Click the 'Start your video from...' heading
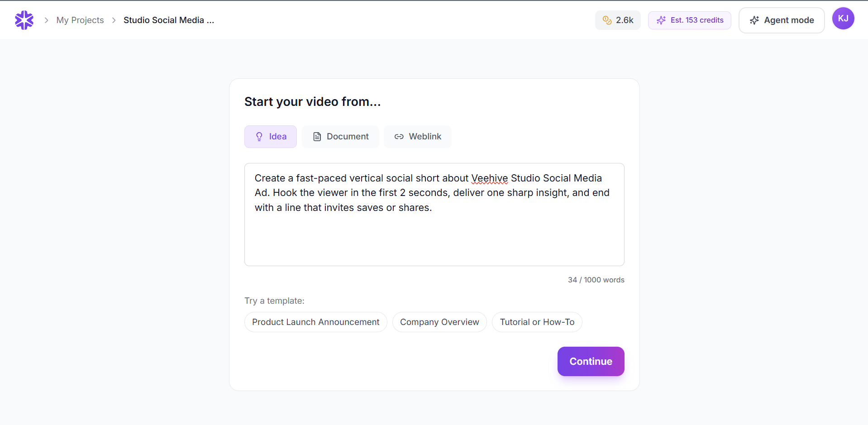This screenshot has width=868, height=425. [x=312, y=102]
